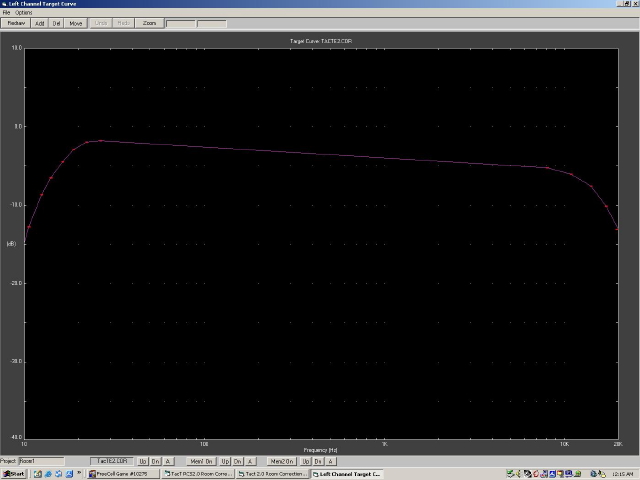Viewport: 640px width, 480px height.
Task: Switch to FreeCell Game #10275 taskbar window
Action: click(x=122, y=474)
